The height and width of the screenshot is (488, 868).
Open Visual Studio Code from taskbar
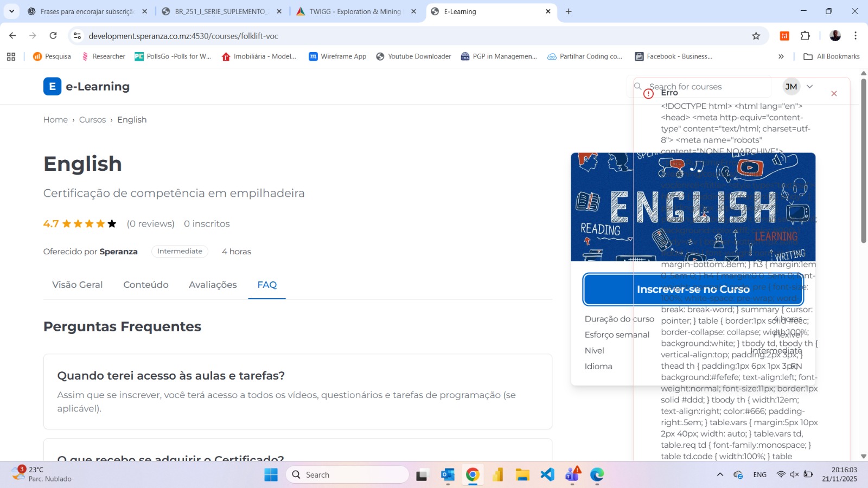click(547, 474)
